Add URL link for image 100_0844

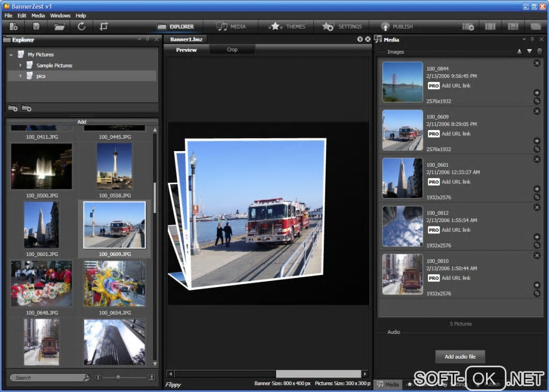(456, 85)
